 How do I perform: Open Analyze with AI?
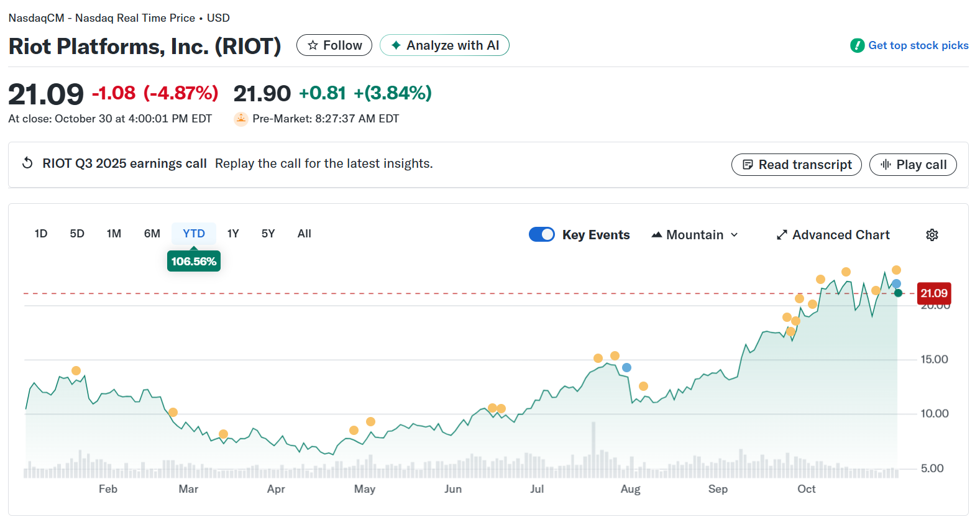click(x=444, y=45)
